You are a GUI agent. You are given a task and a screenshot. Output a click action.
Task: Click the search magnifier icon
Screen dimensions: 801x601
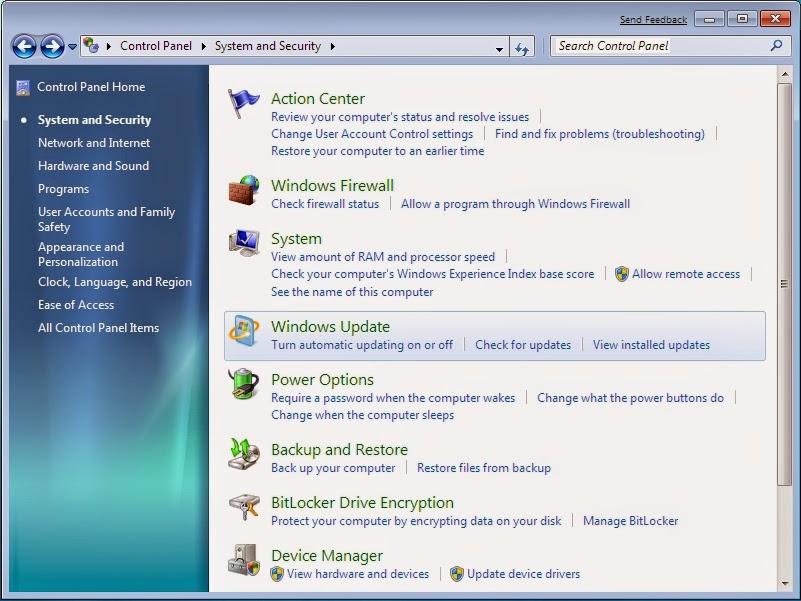pos(775,46)
